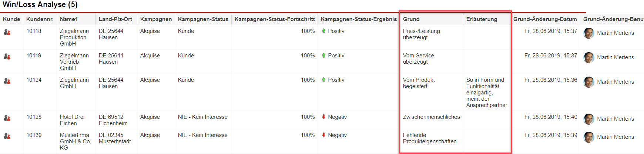Open Ziegelmann Vertrieb GmbH entry
This screenshot has width=644, height=154.
point(74,62)
